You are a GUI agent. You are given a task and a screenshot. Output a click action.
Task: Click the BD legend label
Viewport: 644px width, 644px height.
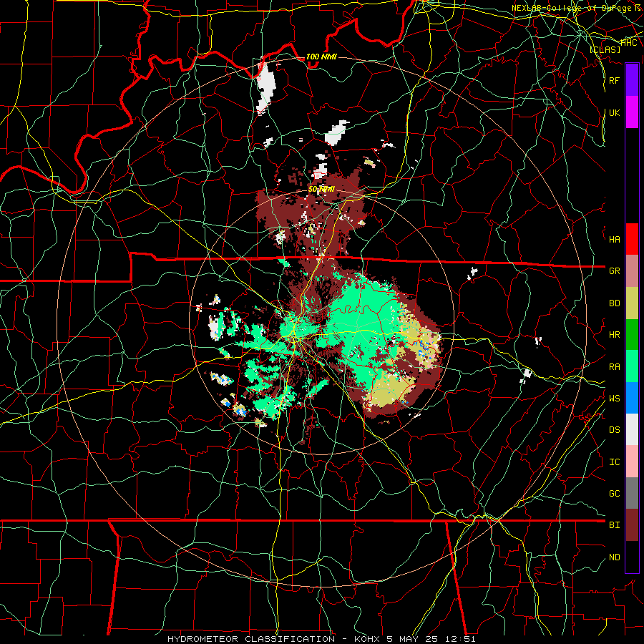(614, 303)
